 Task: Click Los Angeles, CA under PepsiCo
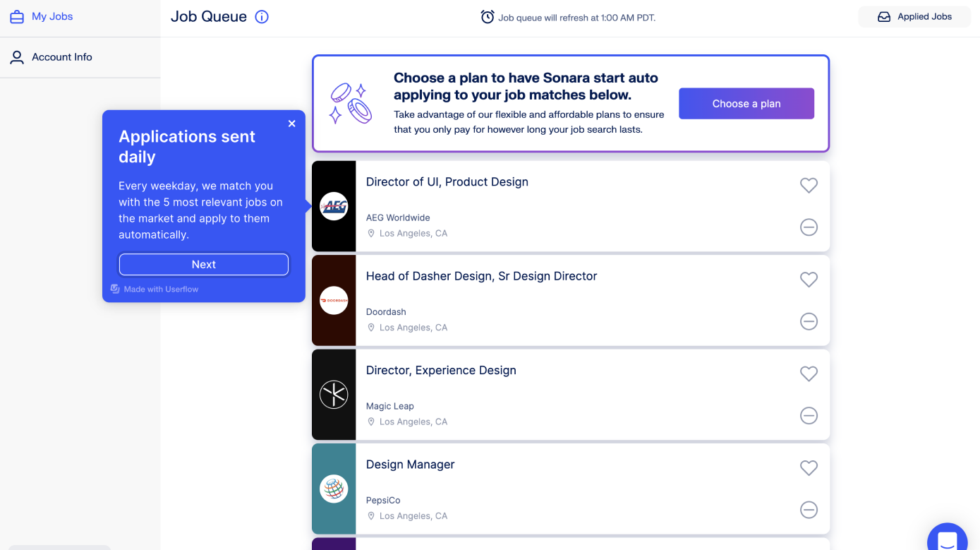point(413,516)
